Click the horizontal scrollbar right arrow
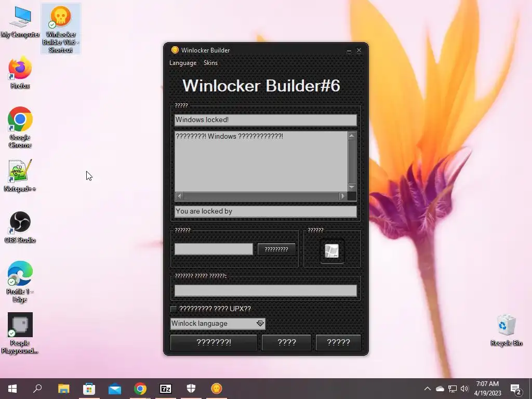This screenshot has width=532, height=399. pyautogui.click(x=343, y=196)
